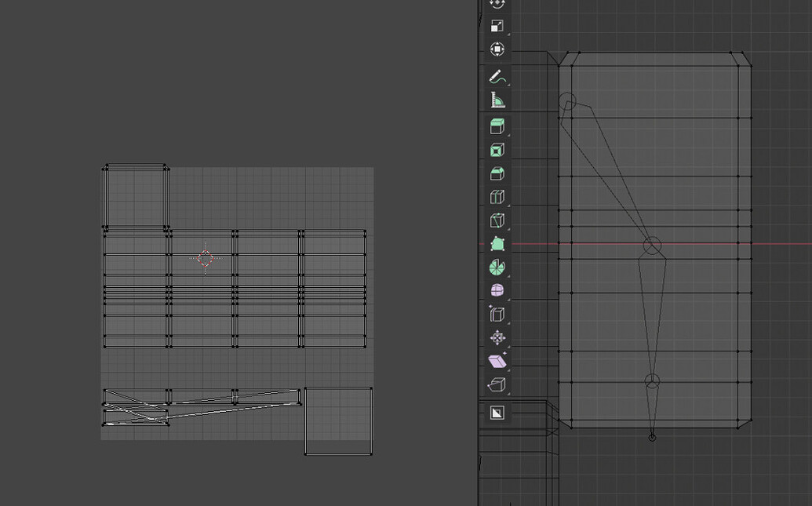This screenshot has height=506, width=812.
Task: Select the Measure tool
Action: [x=497, y=100]
